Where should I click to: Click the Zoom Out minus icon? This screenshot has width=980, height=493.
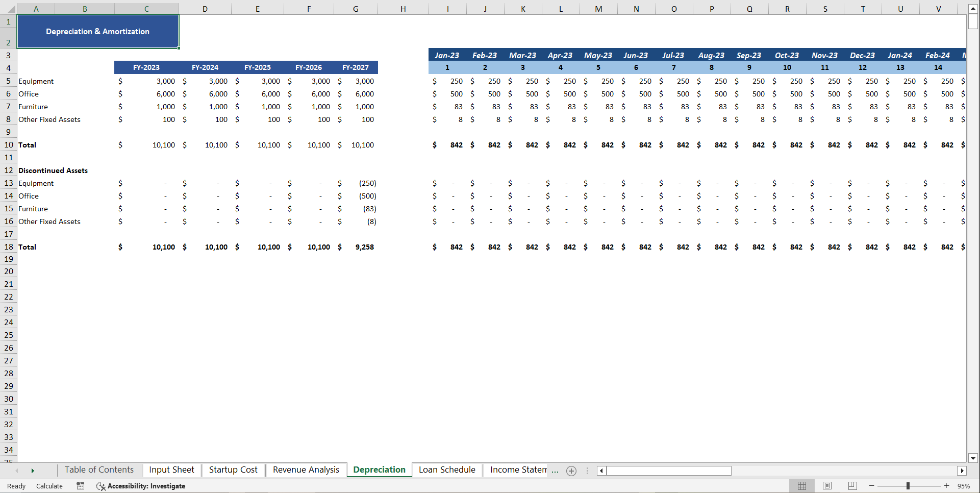(x=871, y=486)
